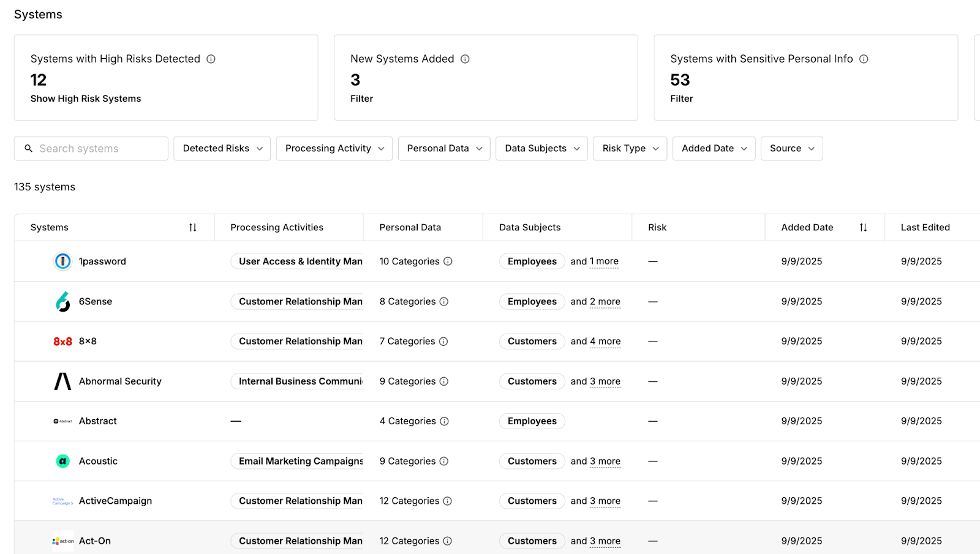980x554 pixels.
Task: Open the Processing Activity filter dropdown
Action: [334, 148]
